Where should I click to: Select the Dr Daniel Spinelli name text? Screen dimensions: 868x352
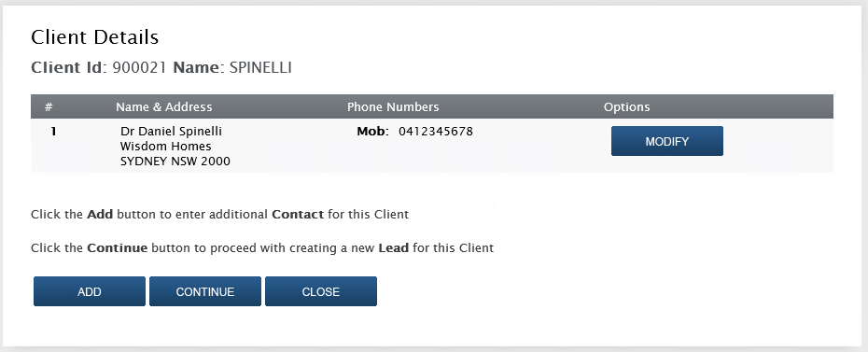171,132
